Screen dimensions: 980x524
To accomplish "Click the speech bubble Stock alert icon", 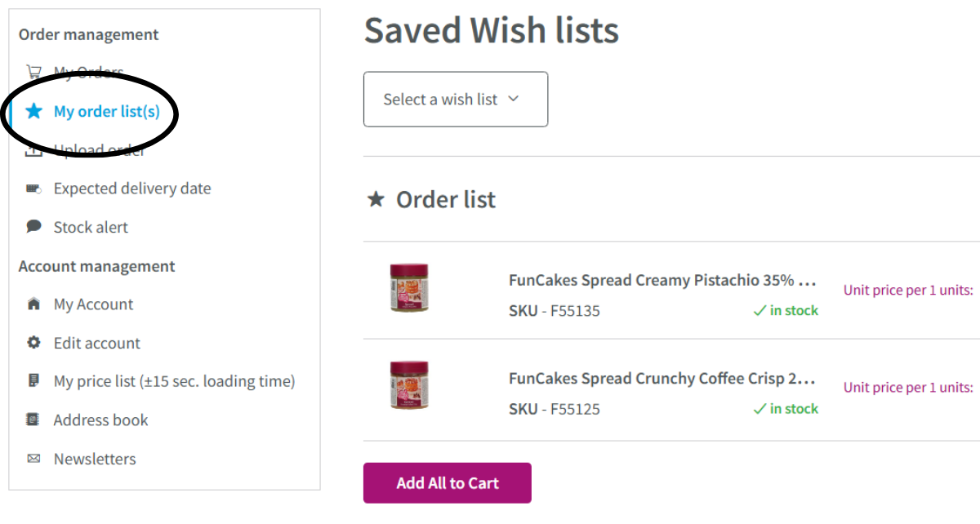I will pyautogui.click(x=33, y=227).
